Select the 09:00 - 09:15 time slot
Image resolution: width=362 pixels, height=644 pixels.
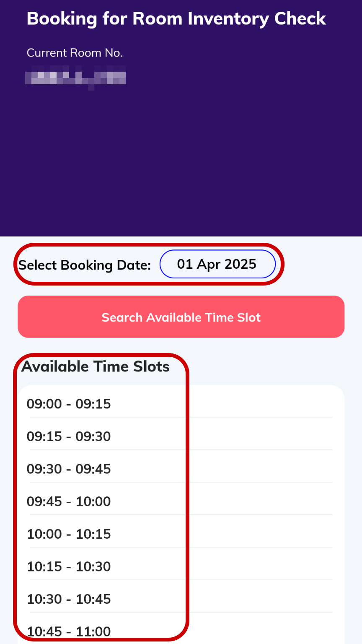[69, 404]
